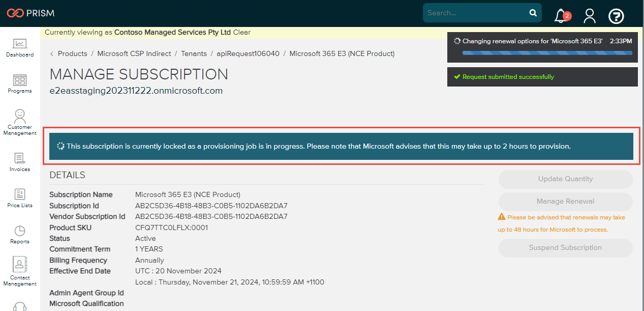Click the Commitment Term value 1 YEARS
Viewport: 644px width, 311px height.
[x=149, y=249]
